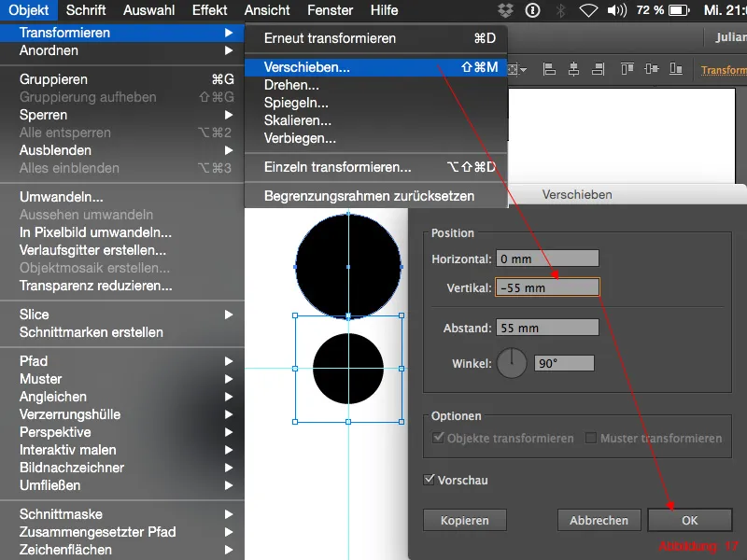Click the Dropbox menu bar icon
The image size is (747, 560).
[505, 10]
